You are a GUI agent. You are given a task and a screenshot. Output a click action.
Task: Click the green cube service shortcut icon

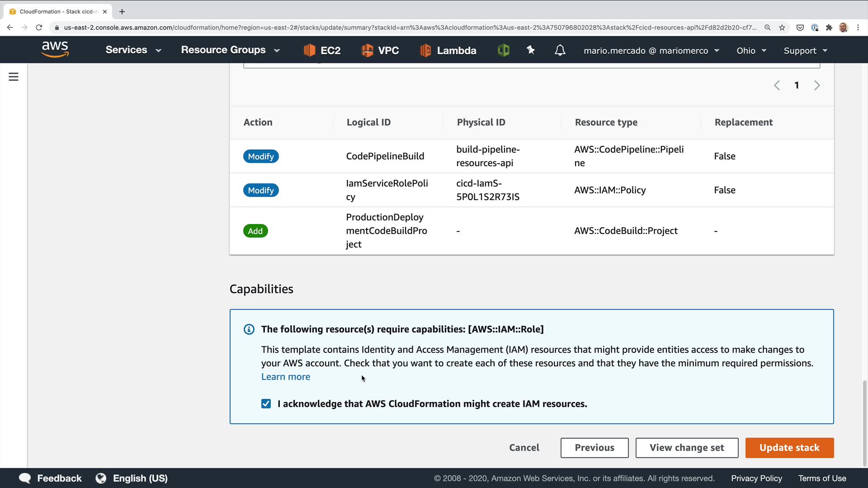click(503, 50)
